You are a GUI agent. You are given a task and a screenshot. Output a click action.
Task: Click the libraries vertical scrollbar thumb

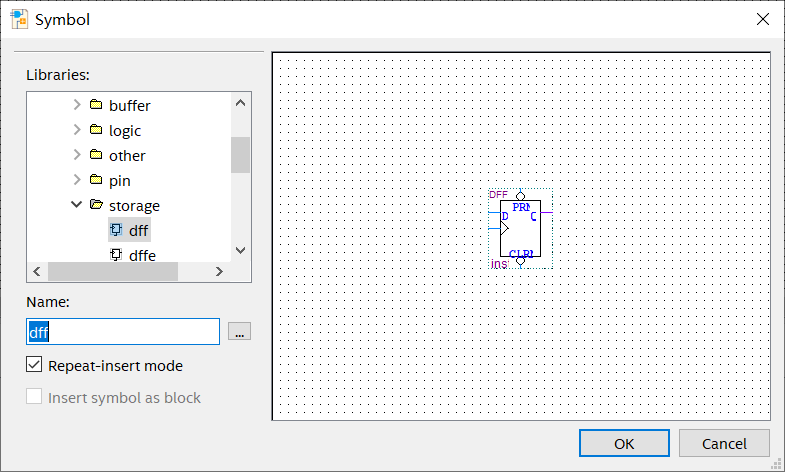point(240,155)
